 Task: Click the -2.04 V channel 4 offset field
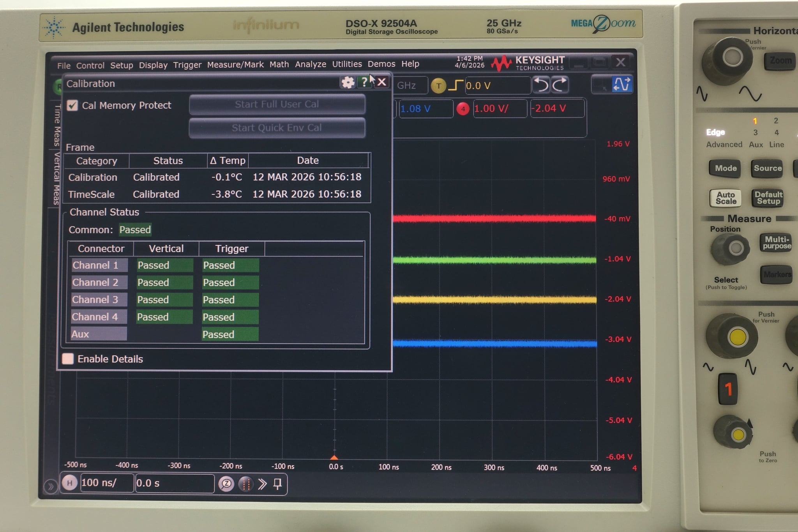[558, 108]
